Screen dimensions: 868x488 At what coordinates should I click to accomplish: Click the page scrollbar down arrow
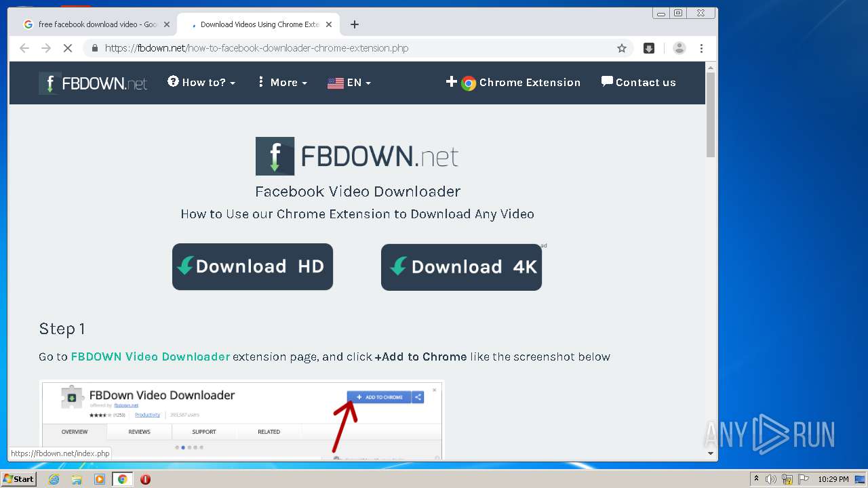(x=711, y=453)
